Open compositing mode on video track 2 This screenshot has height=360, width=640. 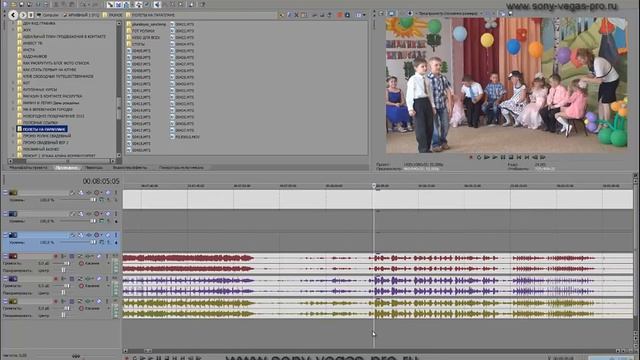pyautogui.click(x=102, y=221)
